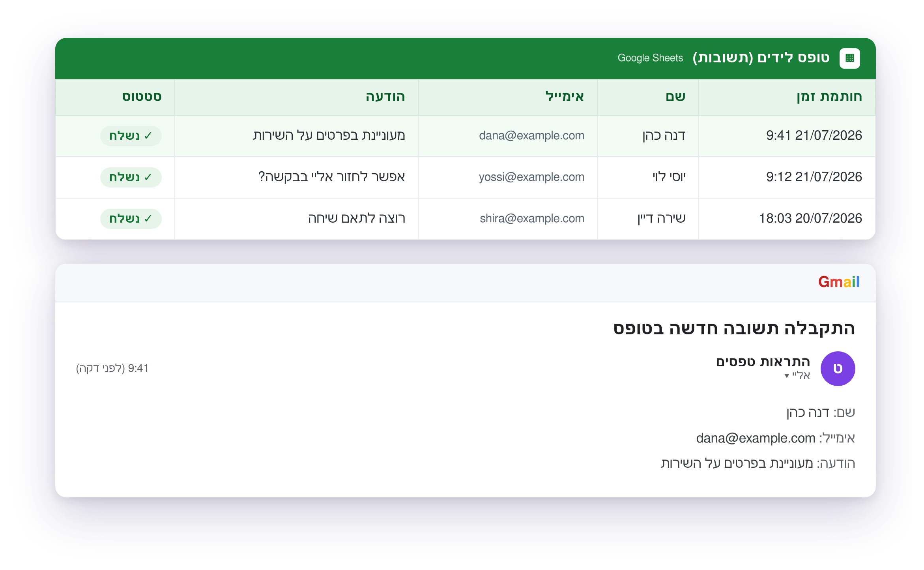Click the הודעה line in the email body
Image resolution: width=924 pixels, height=570 pixels.
pyautogui.click(x=758, y=463)
